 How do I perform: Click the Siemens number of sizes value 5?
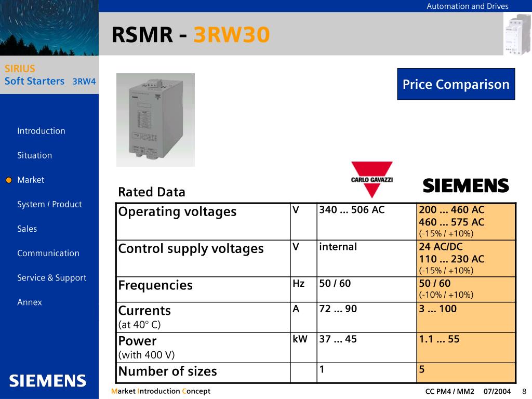422,369
